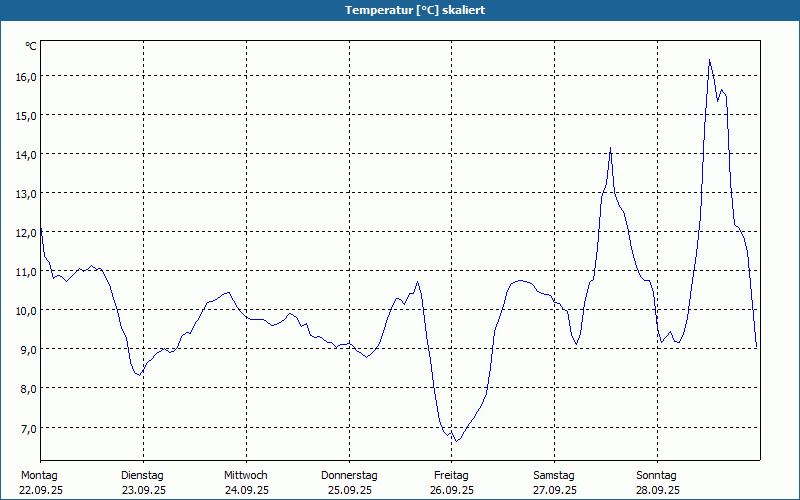Click the Dienstag day label
The width and height of the screenshot is (800, 500).
[142, 476]
